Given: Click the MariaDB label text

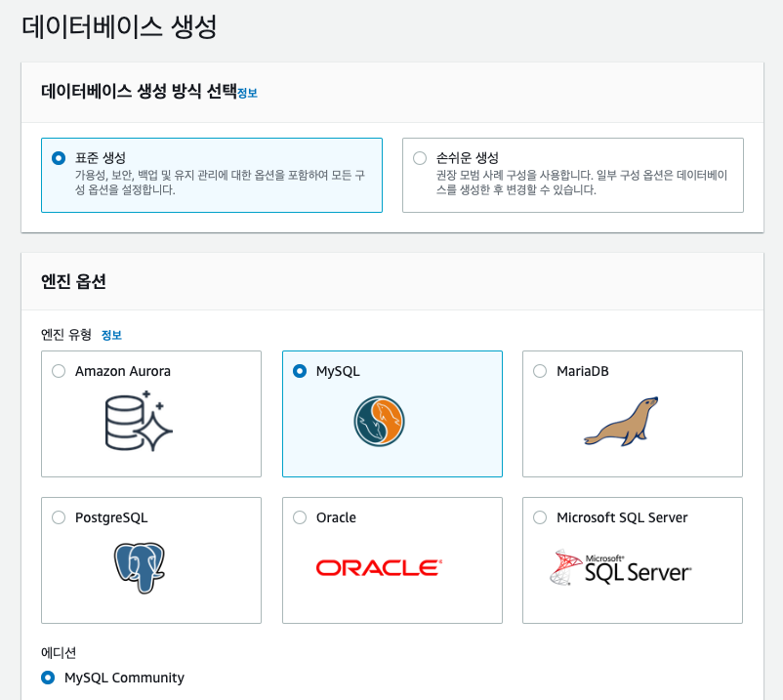Looking at the screenshot, I should click(x=583, y=371).
